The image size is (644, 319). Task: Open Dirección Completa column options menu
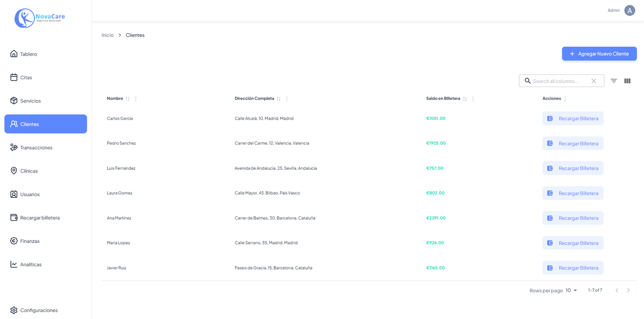tap(287, 99)
